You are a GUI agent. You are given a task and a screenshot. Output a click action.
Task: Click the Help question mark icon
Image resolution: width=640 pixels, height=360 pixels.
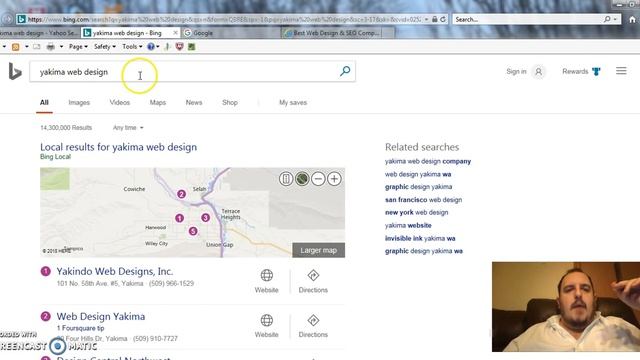click(x=151, y=47)
